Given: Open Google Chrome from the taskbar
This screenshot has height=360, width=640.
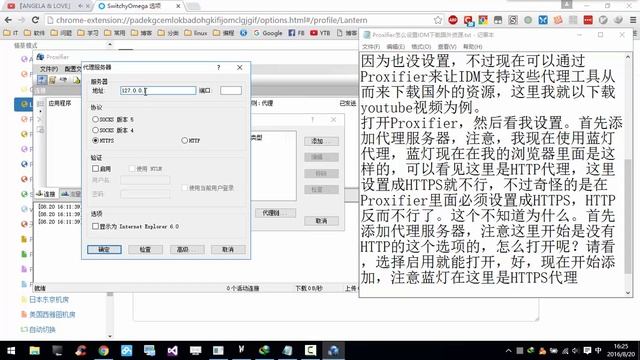Looking at the screenshot, I should [103, 351].
